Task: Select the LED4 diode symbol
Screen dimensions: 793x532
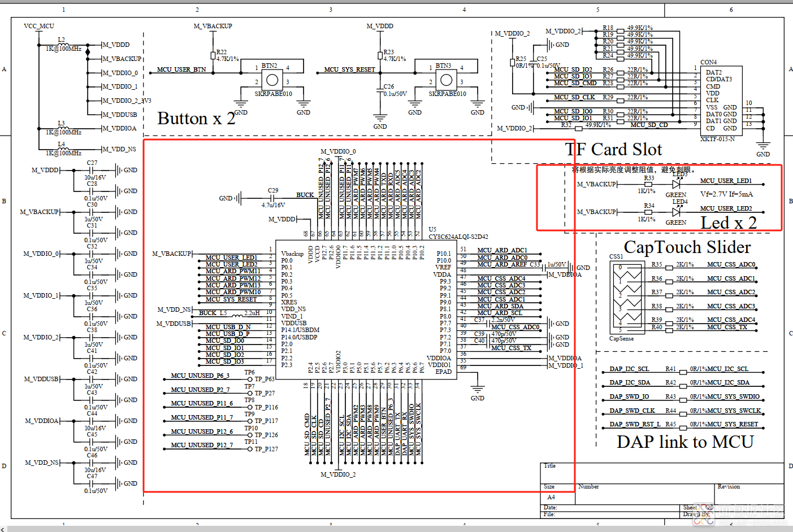Action: tap(676, 212)
